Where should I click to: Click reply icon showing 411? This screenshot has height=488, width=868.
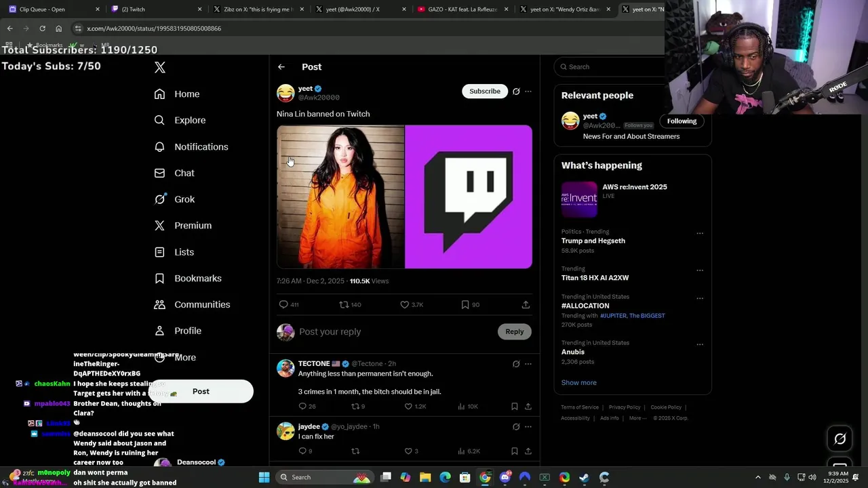click(x=284, y=305)
